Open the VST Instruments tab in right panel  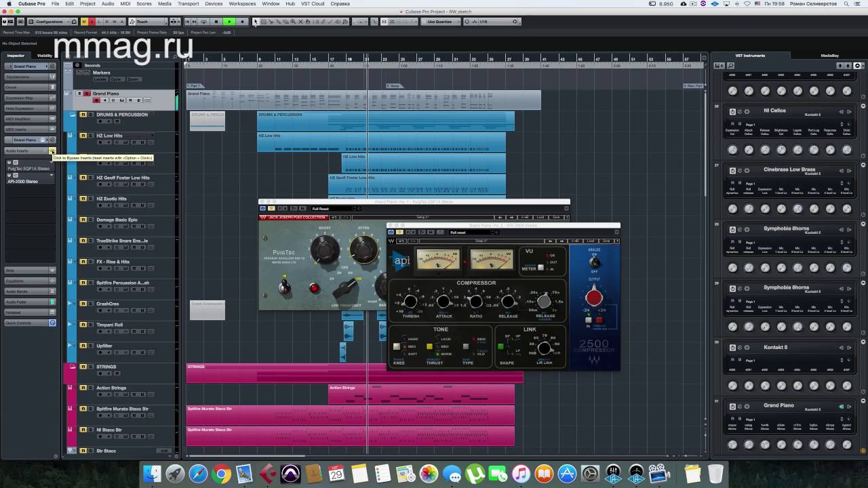click(x=750, y=56)
